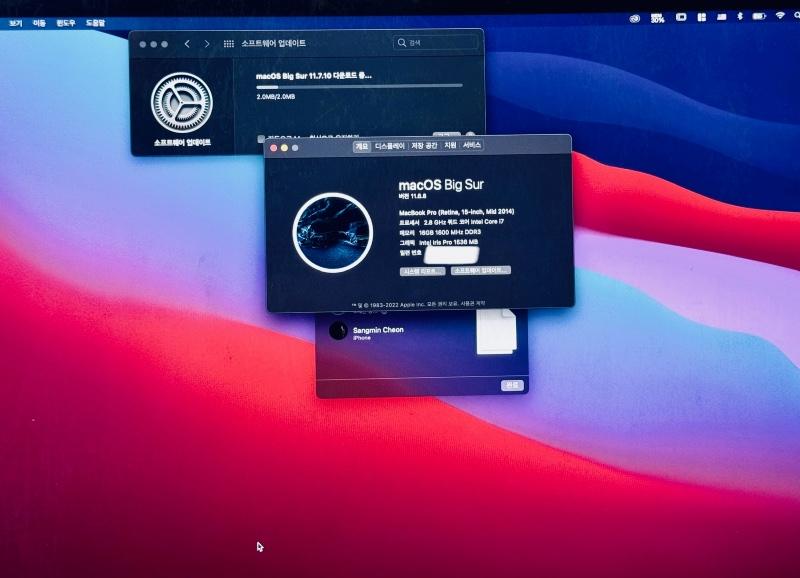Click the "2.8 GHz" Intel Core i7 processor line

[x=451, y=222]
